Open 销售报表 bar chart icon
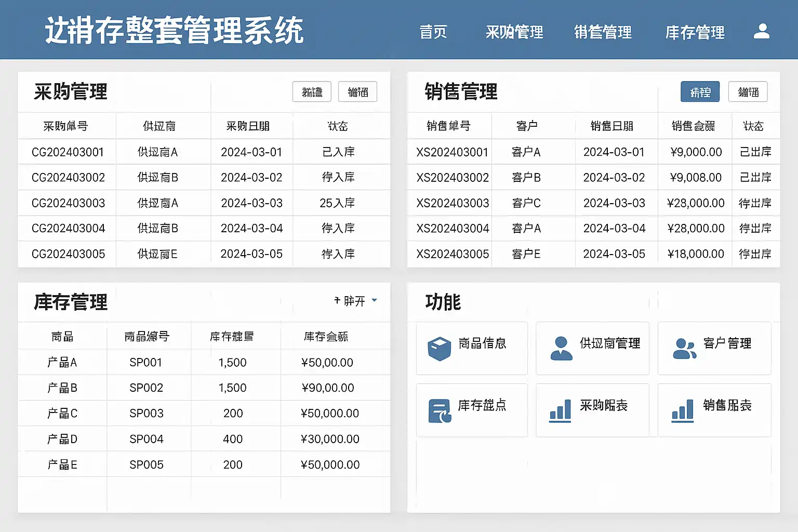The image size is (798, 532). coord(683,411)
